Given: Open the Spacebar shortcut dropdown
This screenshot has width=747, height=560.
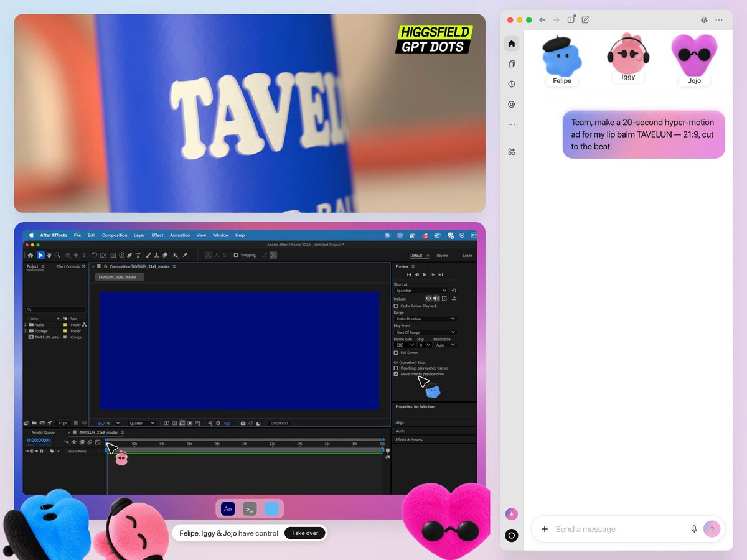Looking at the screenshot, I should point(421,291).
